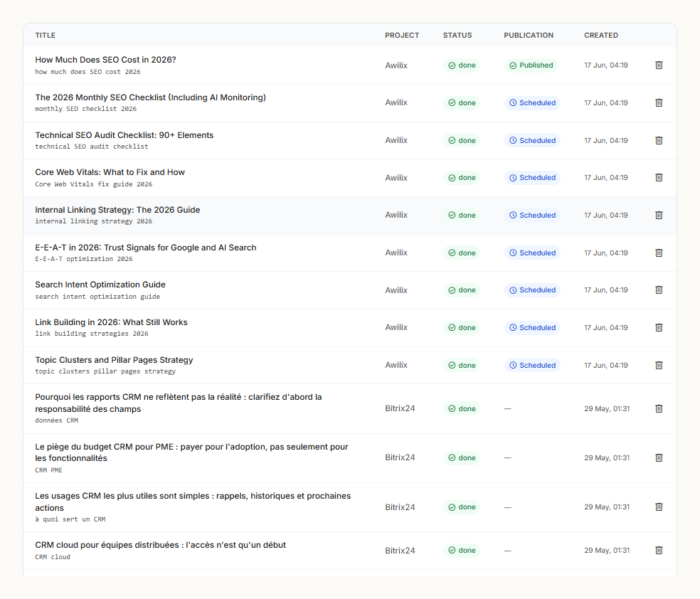Image resolution: width=700 pixels, height=599 pixels.
Task: Remove Link Building in 2026 article
Action: 659,328
